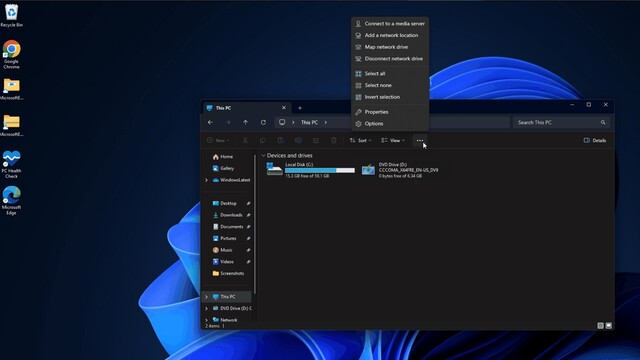Choose Select all from menu
This screenshot has width=640, height=360.
click(390, 73)
